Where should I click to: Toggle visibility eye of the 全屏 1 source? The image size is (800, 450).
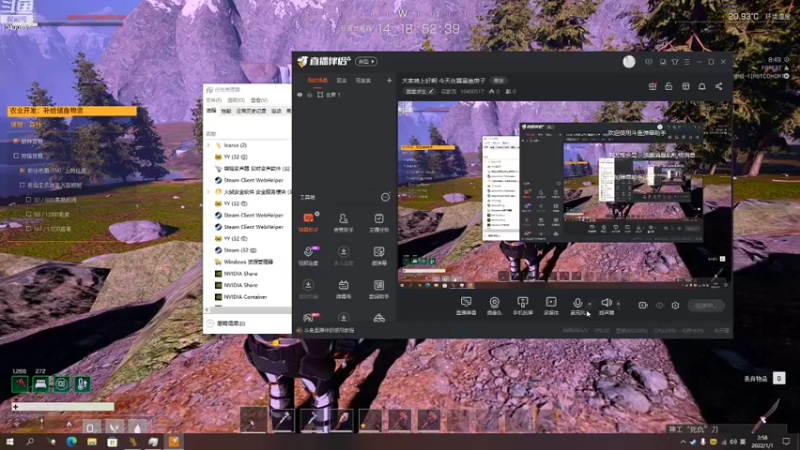[299, 95]
